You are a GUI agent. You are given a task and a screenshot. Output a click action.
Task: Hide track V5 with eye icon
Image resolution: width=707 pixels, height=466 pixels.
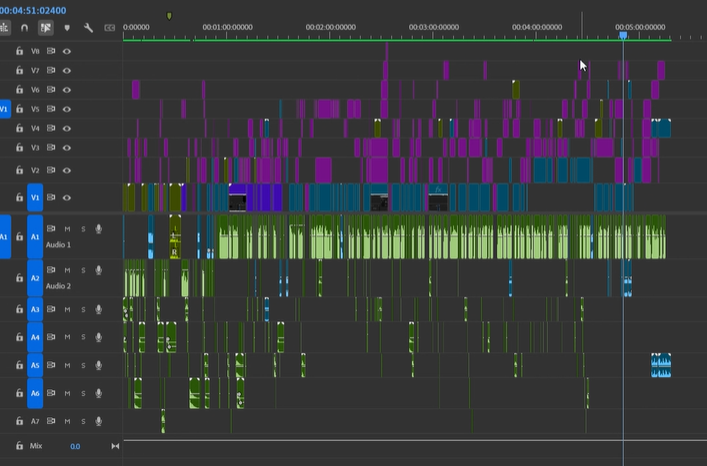[x=67, y=109]
